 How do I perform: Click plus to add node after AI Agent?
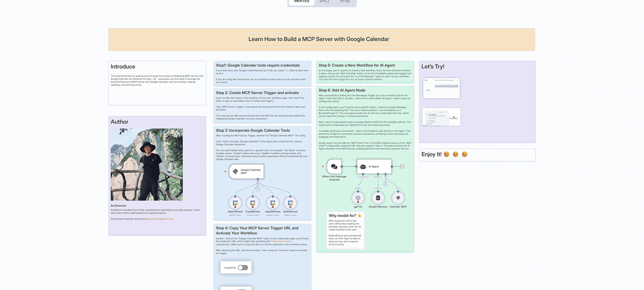pos(402,166)
